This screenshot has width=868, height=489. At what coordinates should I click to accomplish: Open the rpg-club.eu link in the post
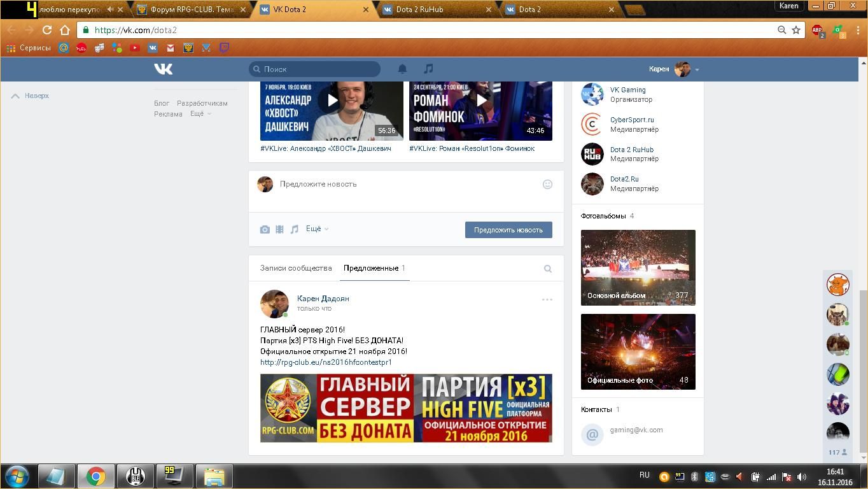click(x=326, y=362)
